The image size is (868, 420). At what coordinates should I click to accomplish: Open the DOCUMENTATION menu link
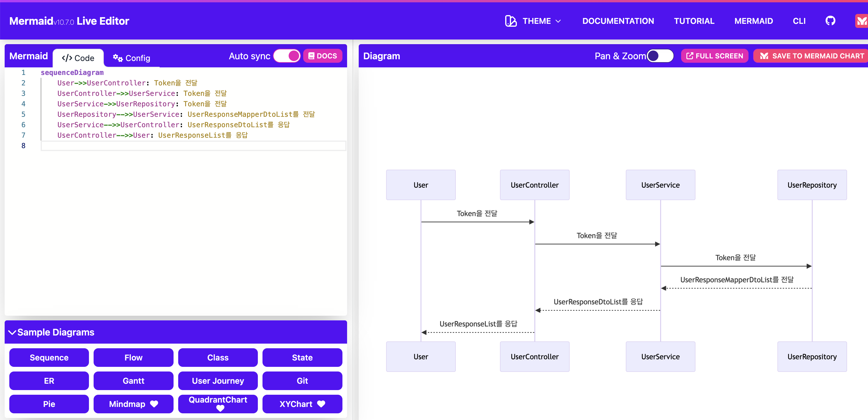(x=618, y=21)
